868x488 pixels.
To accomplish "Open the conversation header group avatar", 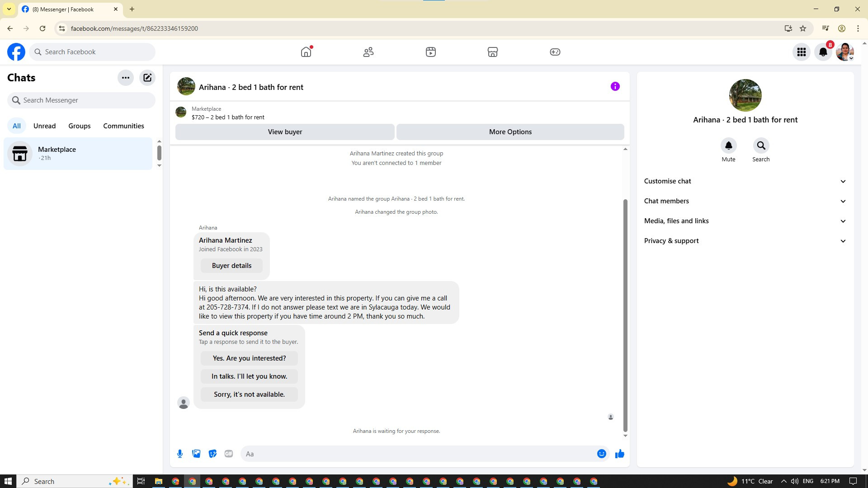I will tap(186, 86).
